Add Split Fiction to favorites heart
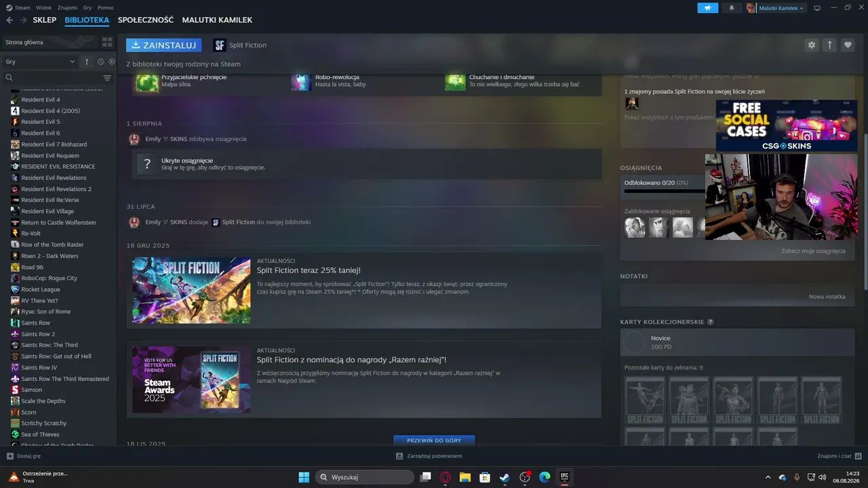Viewport: 868px width, 488px height. tap(848, 45)
